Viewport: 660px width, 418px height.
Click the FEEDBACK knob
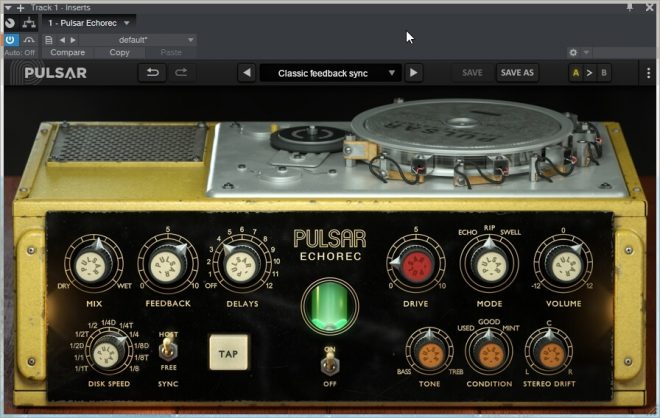click(168, 265)
